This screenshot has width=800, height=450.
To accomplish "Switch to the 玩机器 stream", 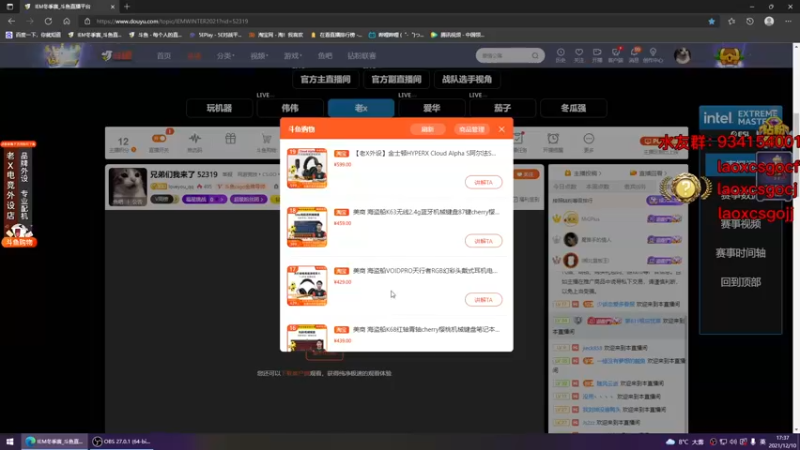I will coord(219,108).
